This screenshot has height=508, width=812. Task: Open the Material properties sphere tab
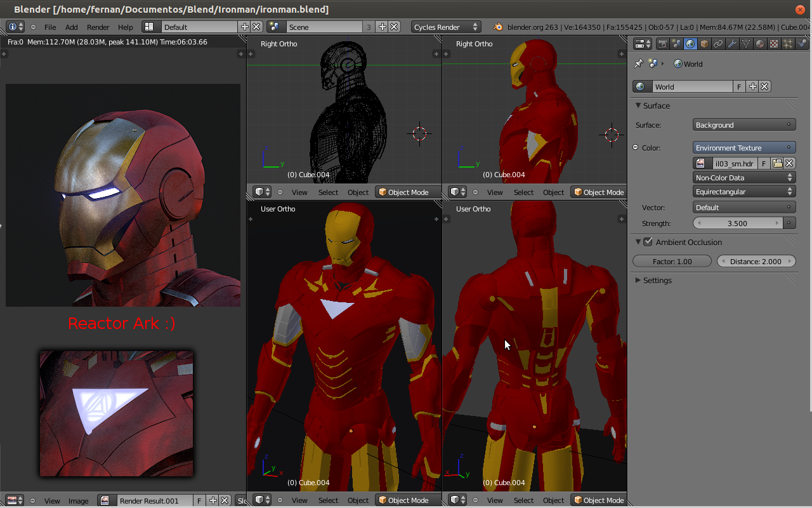760,44
